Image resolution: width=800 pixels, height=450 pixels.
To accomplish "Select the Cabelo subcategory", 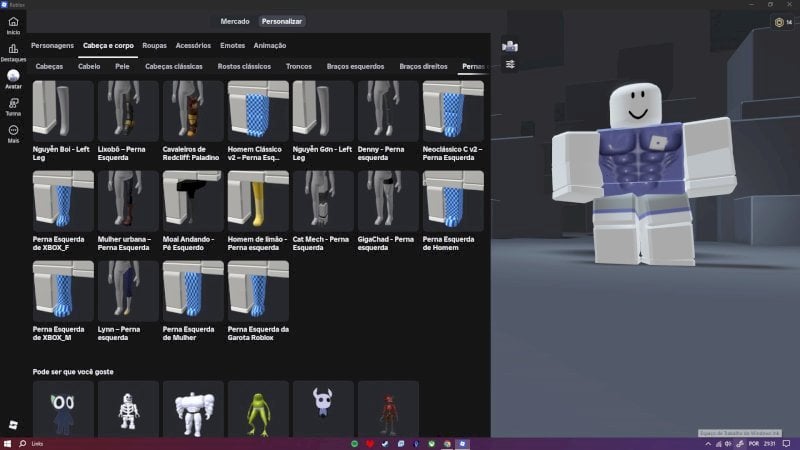I will point(89,66).
